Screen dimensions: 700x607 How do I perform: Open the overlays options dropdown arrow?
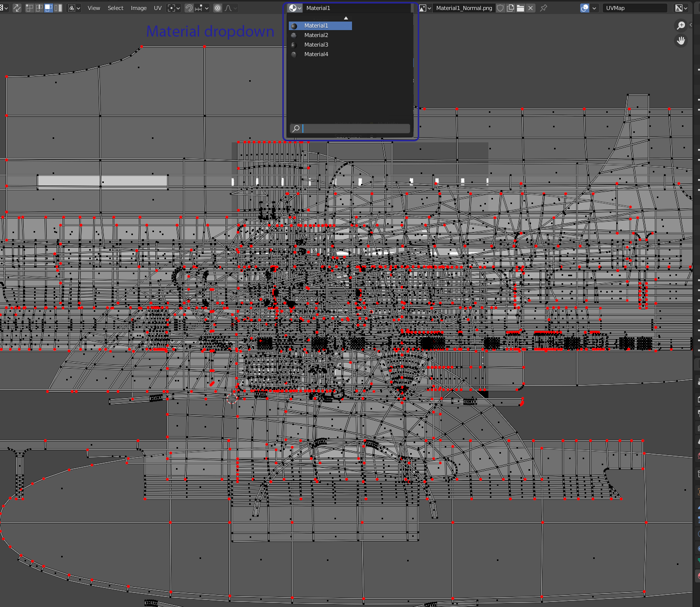click(x=594, y=8)
